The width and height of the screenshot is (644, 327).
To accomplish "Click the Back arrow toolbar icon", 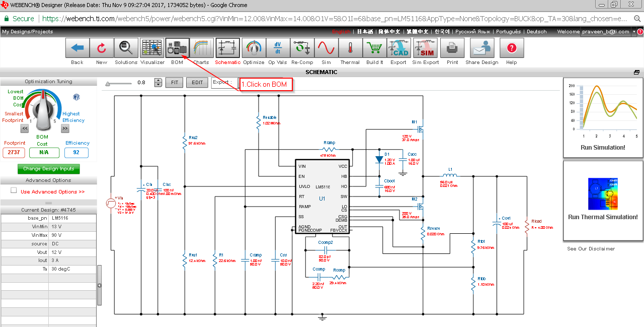I will [77, 48].
